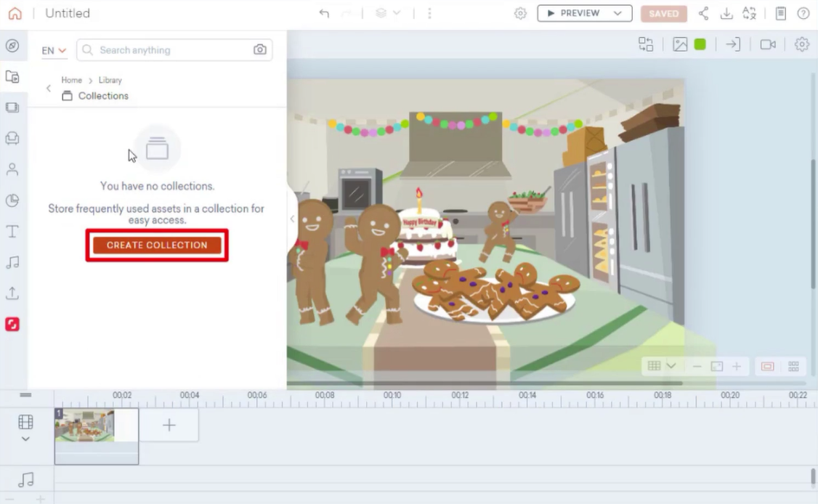Collapse the library panel with arrow handle
The height and width of the screenshot is (504, 818).
292,219
